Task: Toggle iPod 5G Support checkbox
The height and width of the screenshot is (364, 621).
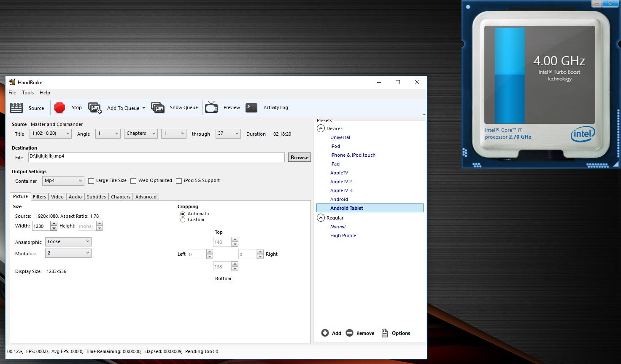Action: tap(179, 181)
